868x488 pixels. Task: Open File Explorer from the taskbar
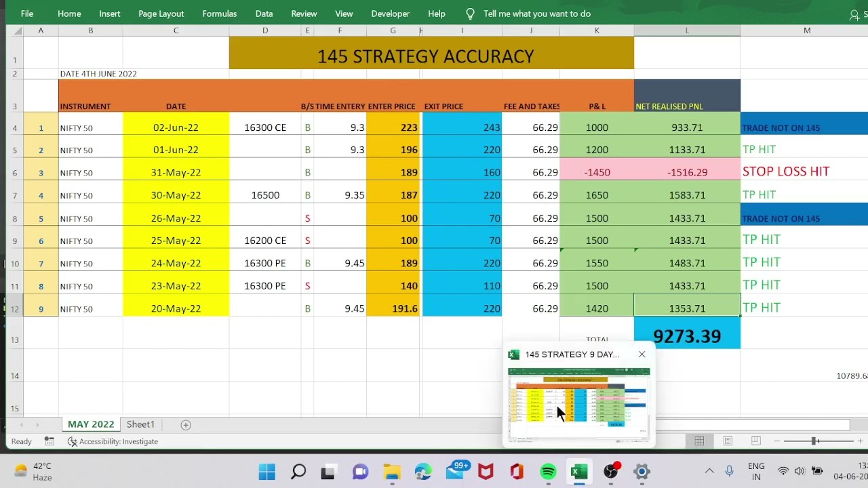[392, 471]
